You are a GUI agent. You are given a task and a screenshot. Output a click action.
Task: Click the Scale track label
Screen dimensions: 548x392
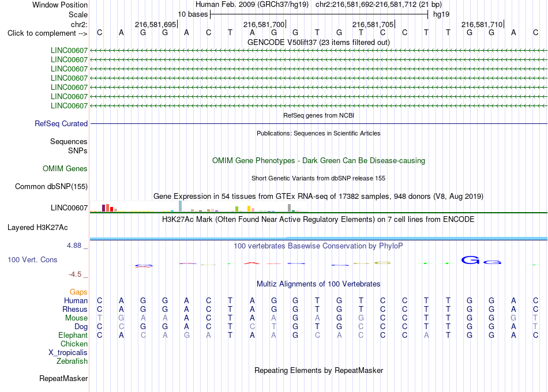(78, 14)
